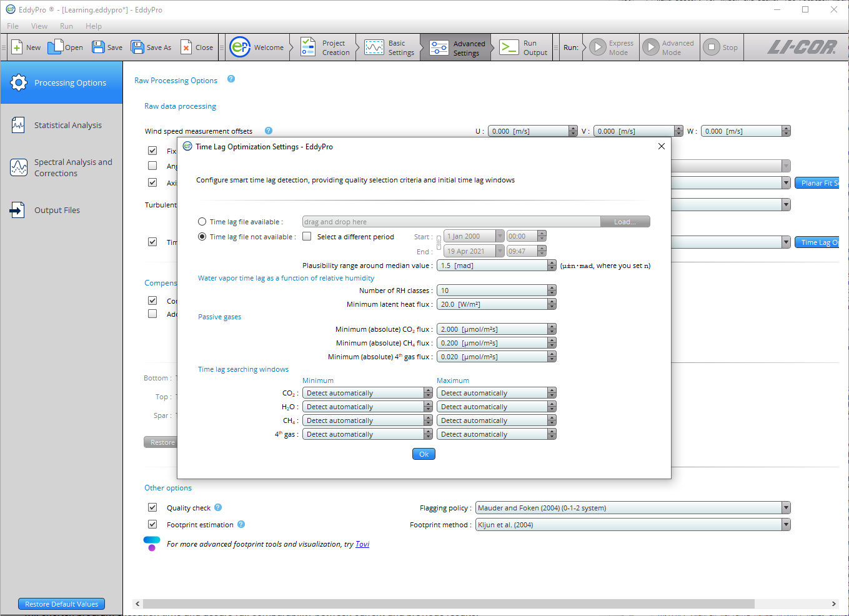The height and width of the screenshot is (616, 849).
Task: Open help for Raw Processing Options
Action: [x=231, y=79]
